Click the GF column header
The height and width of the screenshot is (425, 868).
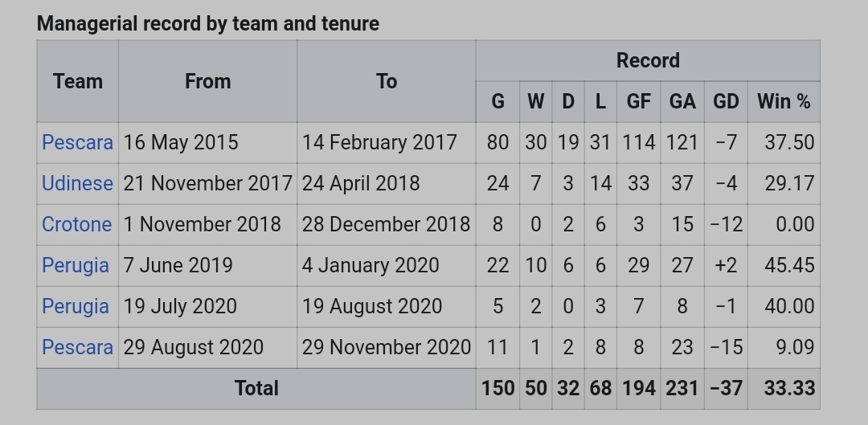639,101
